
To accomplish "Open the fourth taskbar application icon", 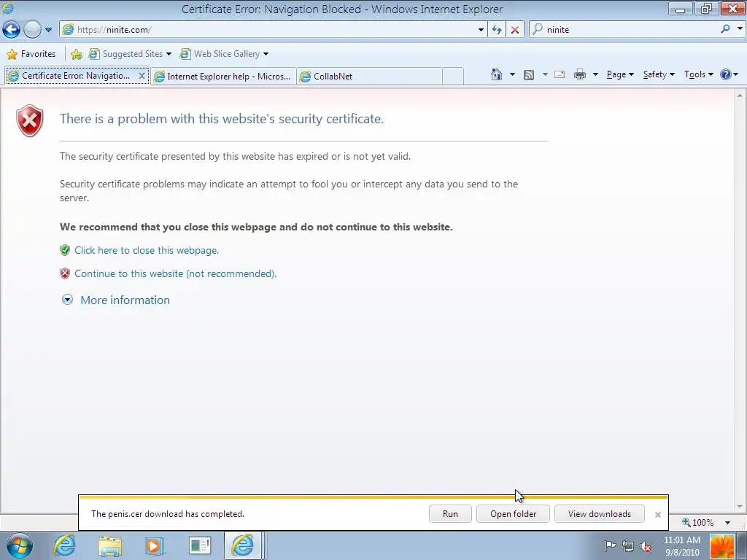I will 199,546.
